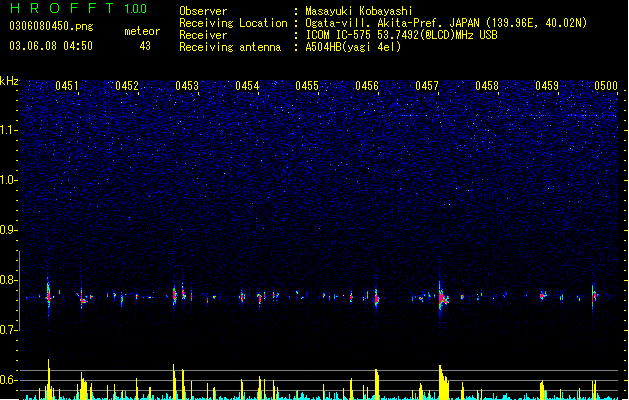
Task: Click the 1.0 kHz axis label
Action: [9, 180]
